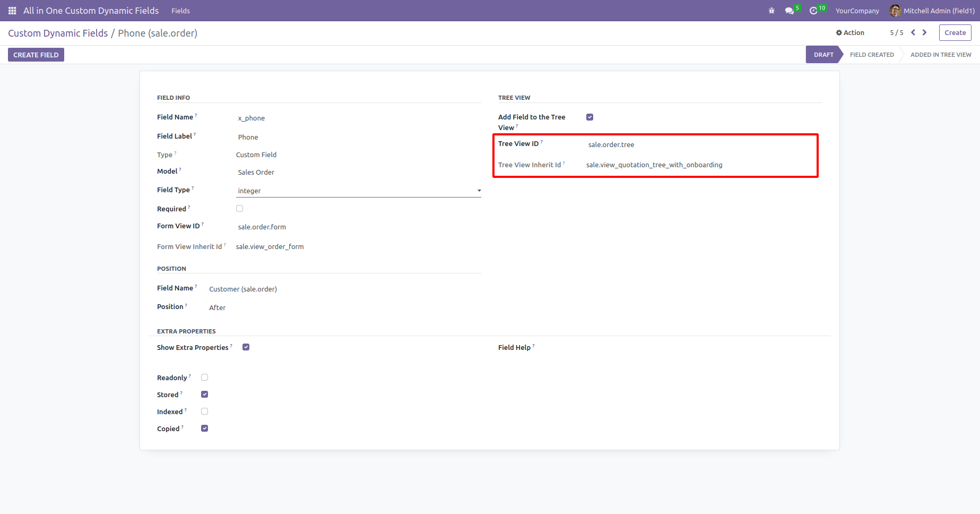
Task: Click sale.view_order_form inherit value
Action: (x=270, y=246)
